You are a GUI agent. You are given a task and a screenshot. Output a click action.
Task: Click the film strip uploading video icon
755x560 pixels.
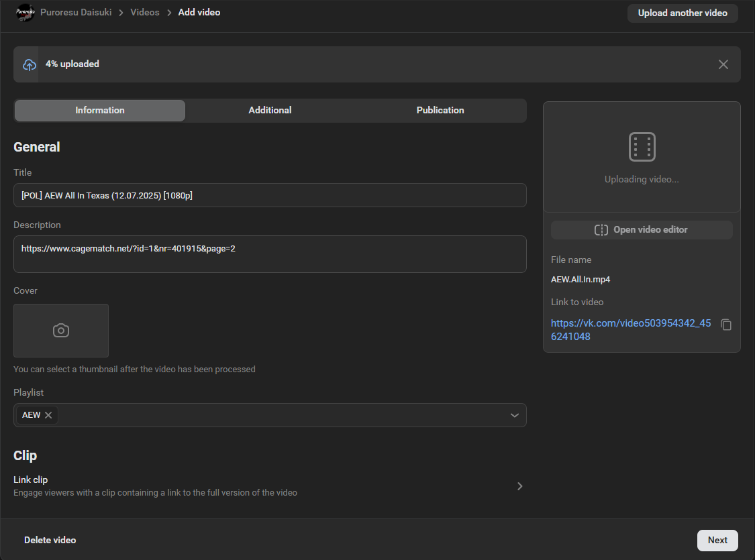(x=642, y=147)
